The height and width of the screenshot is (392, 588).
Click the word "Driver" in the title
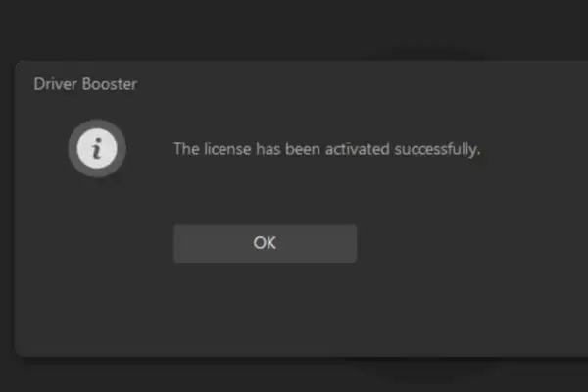(x=56, y=84)
